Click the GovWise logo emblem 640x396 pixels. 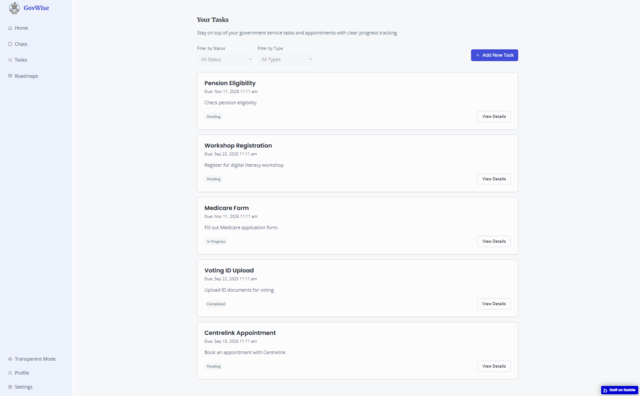14,8
